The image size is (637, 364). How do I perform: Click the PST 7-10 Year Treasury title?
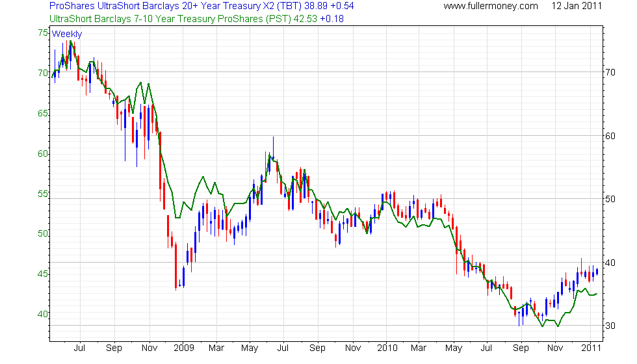[196, 19]
